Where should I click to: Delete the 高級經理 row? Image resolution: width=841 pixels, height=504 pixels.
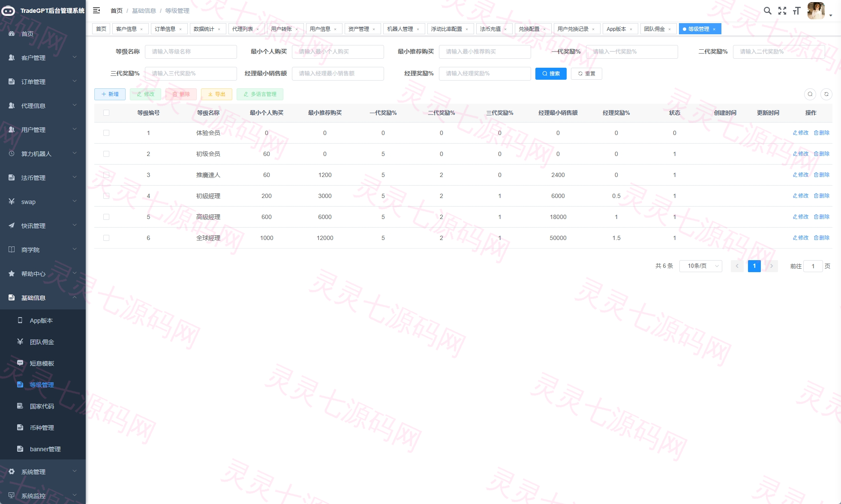(822, 217)
